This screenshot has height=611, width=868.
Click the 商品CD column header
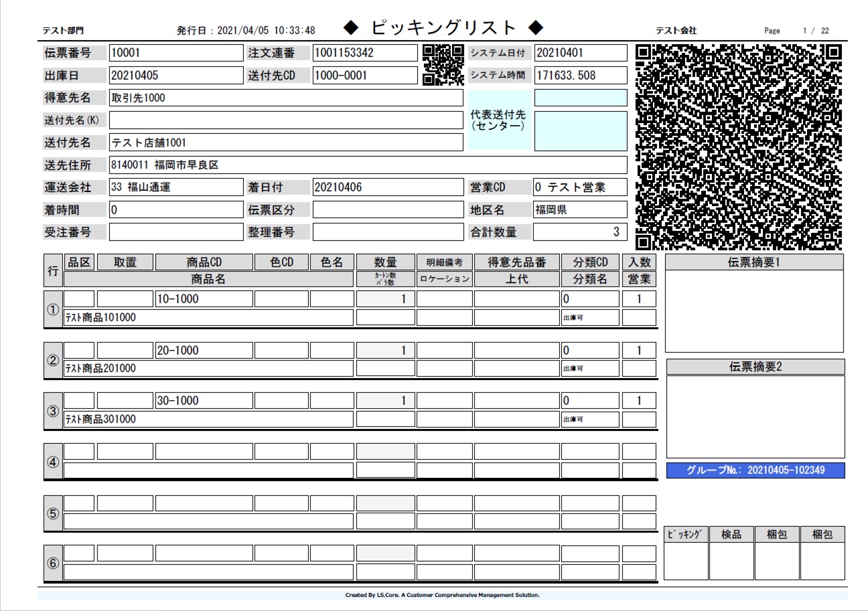click(204, 262)
